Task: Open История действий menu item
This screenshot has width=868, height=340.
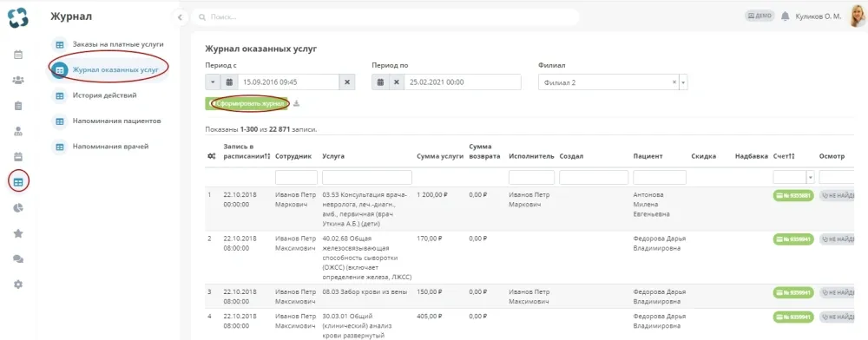Action: (105, 95)
